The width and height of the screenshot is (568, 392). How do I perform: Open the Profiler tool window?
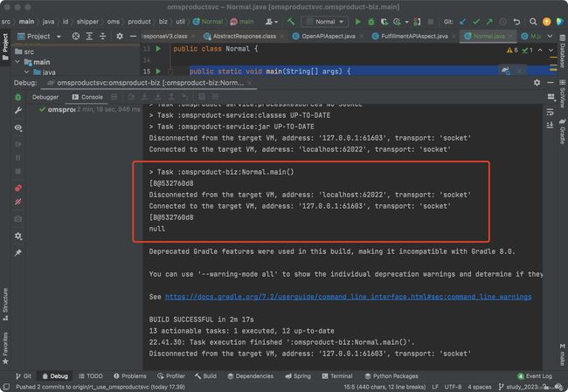(x=171, y=376)
